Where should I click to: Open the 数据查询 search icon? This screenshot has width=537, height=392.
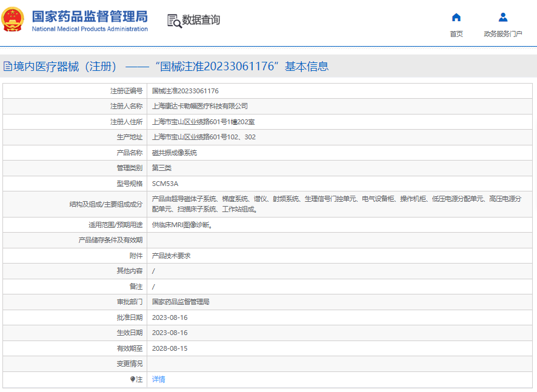(175, 21)
